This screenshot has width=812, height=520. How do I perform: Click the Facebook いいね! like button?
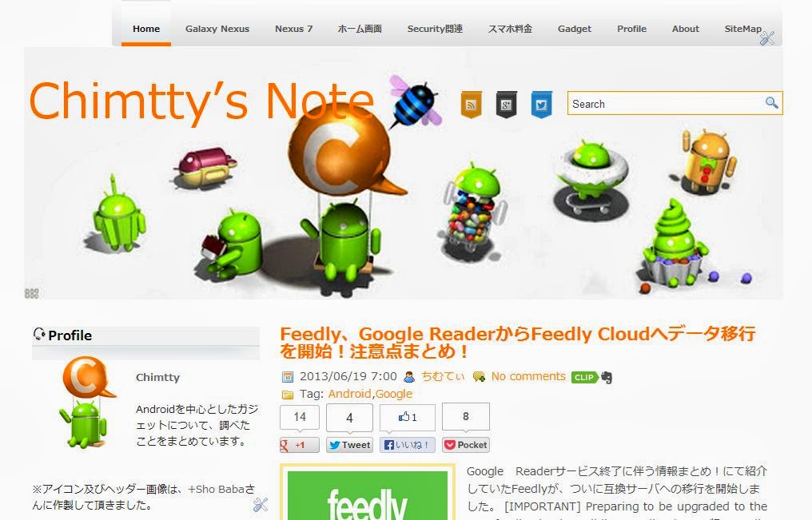coord(408,445)
